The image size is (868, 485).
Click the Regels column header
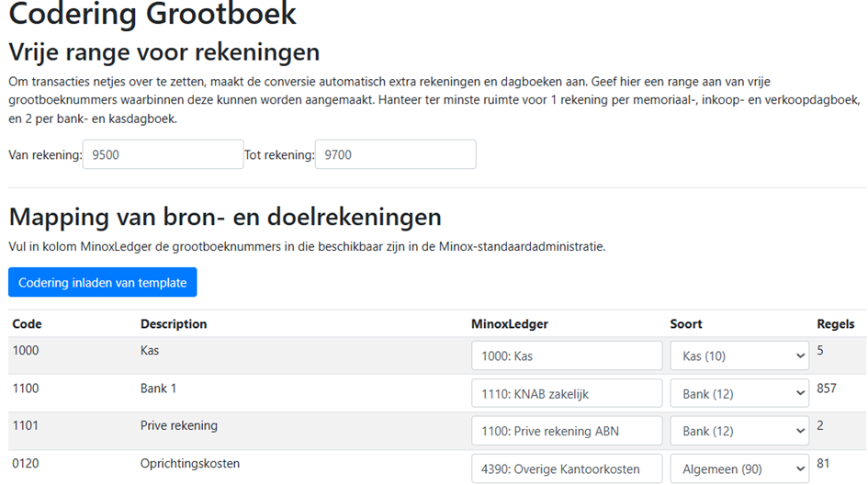pos(835,324)
